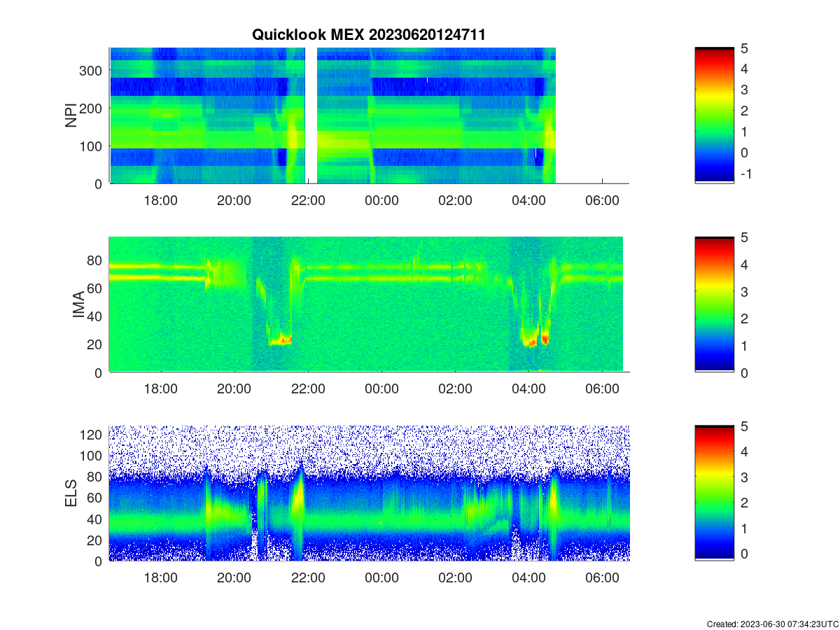Click the 80 label on IMA y-axis
The height and width of the screenshot is (630, 840).
(96, 260)
